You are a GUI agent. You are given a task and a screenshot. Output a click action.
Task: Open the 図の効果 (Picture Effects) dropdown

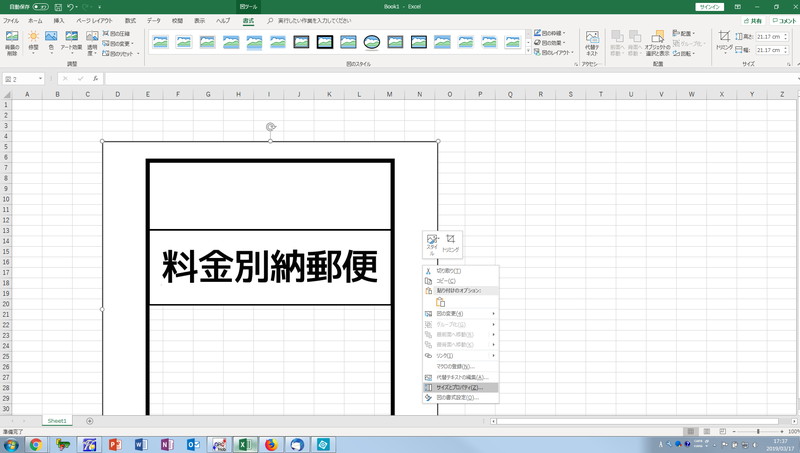[550, 43]
